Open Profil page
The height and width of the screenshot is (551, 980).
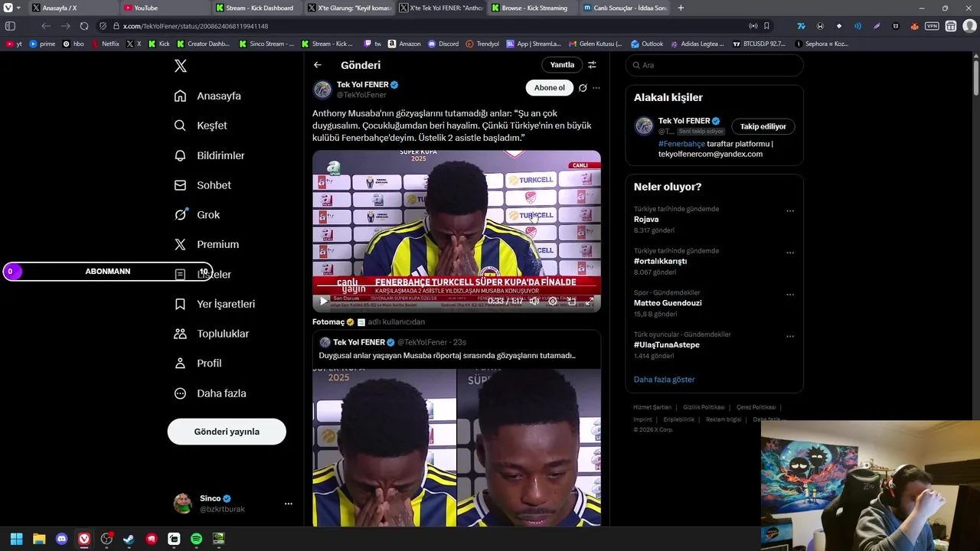coord(198,364)
